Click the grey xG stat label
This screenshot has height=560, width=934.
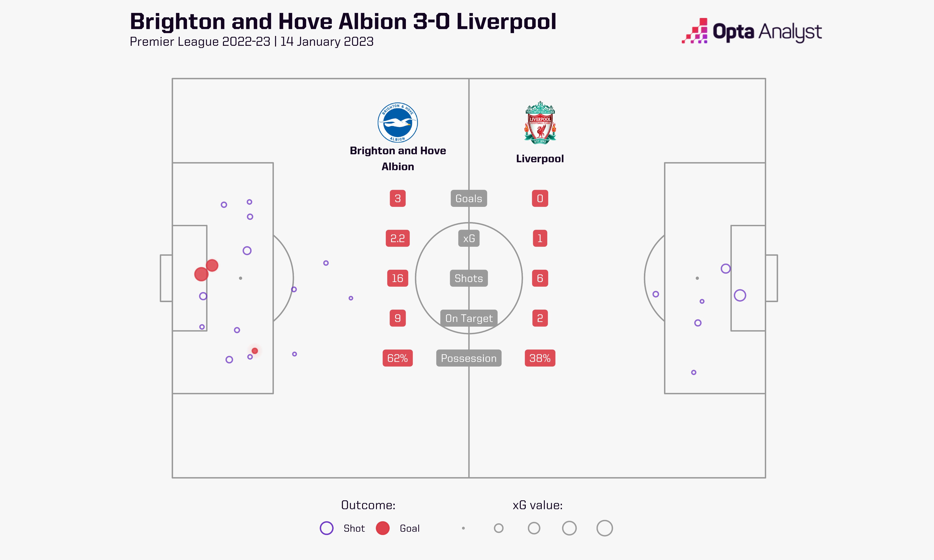[x=469, y=239]
